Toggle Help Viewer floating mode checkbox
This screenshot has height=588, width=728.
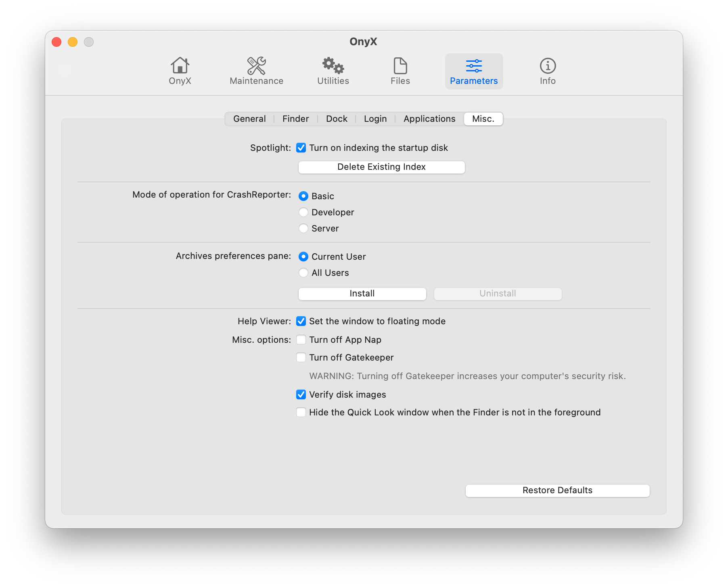point(301,321)
